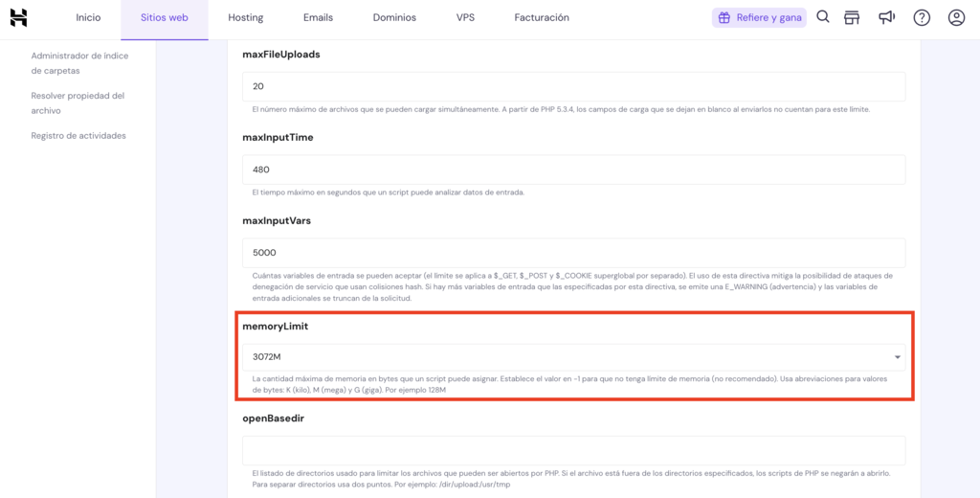Open the Emails menu item
Image resolution: width=980 pixels, height=498 pixels.
click(318, 17)
